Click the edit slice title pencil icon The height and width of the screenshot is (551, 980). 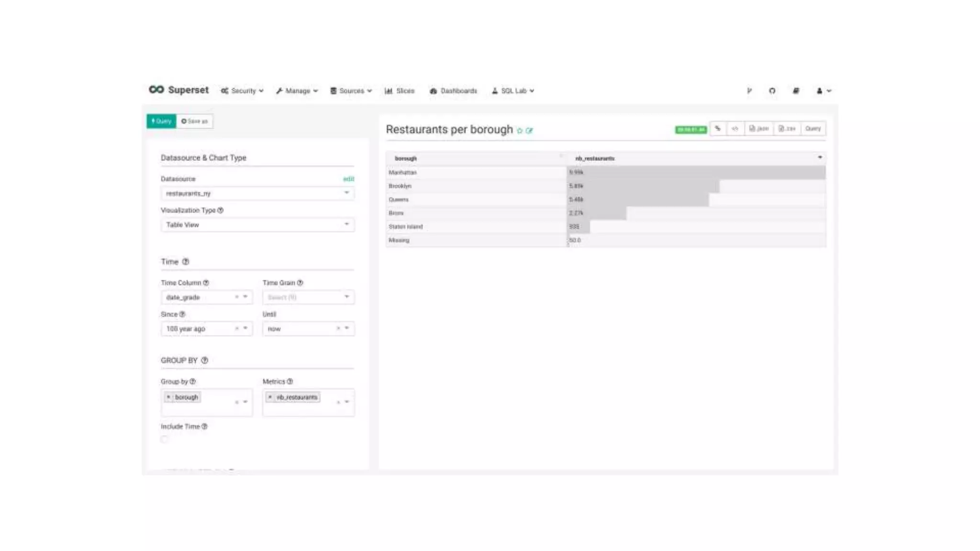pyautogui.click(x=529, y=131)
